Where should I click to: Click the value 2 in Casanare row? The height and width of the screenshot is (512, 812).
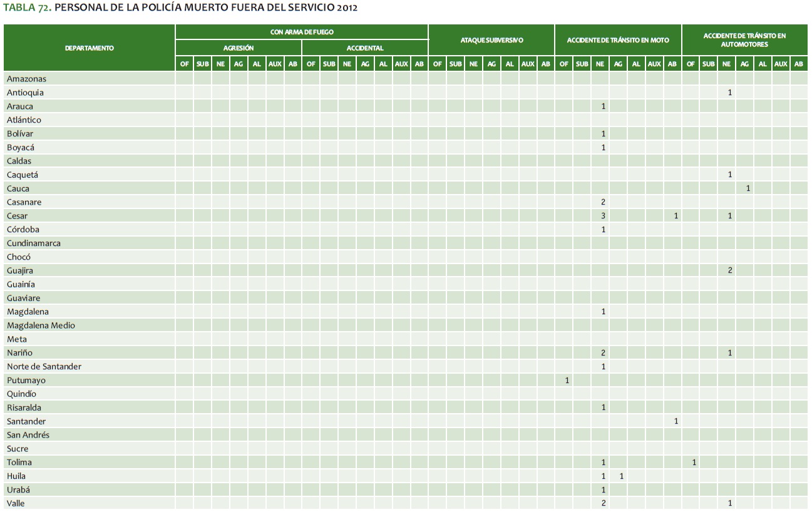603,202
